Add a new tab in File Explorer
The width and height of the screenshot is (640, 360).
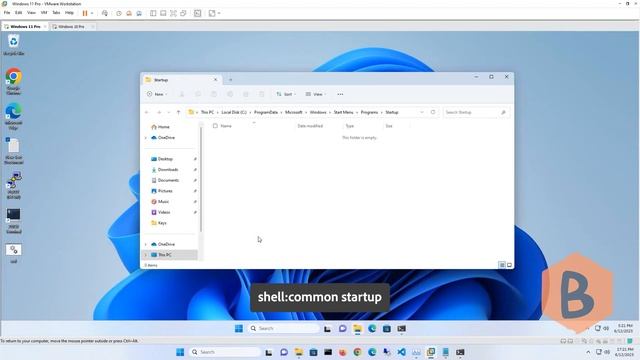(230, 80)
